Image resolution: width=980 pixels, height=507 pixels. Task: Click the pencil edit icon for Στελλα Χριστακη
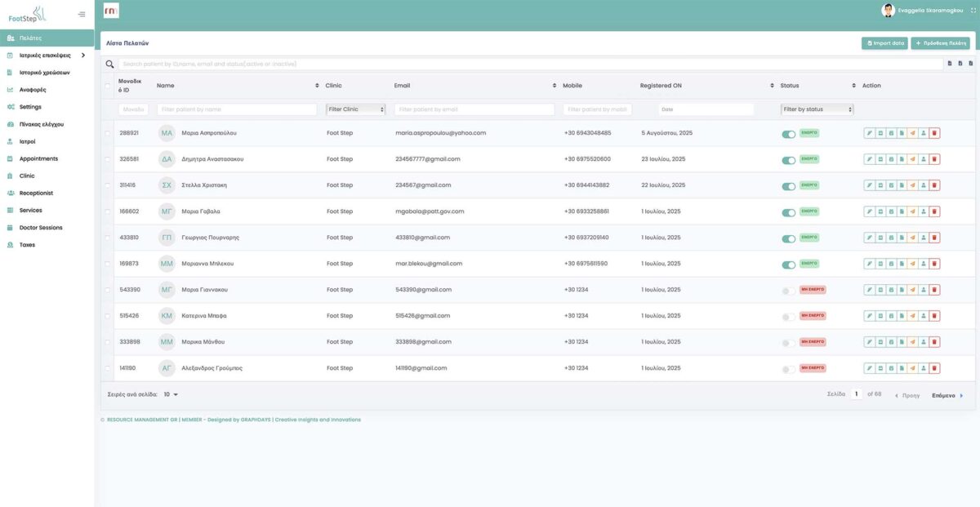pos(870,185)
